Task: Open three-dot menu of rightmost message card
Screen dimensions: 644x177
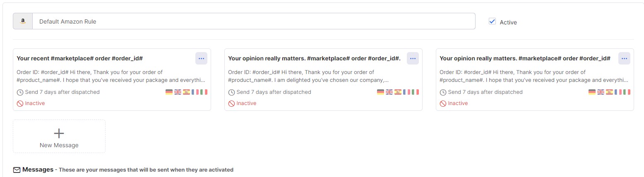Action: coord(624,59)
